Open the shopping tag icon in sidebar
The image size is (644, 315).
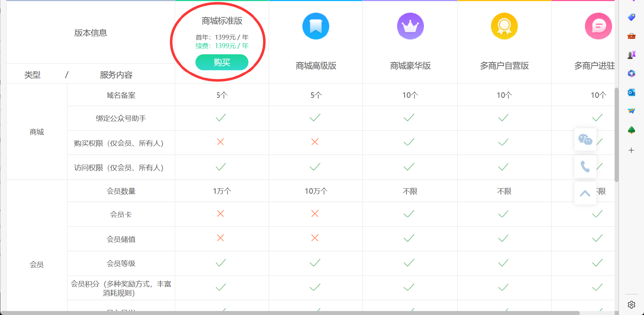pyautogui.click(x=631, y=17)
